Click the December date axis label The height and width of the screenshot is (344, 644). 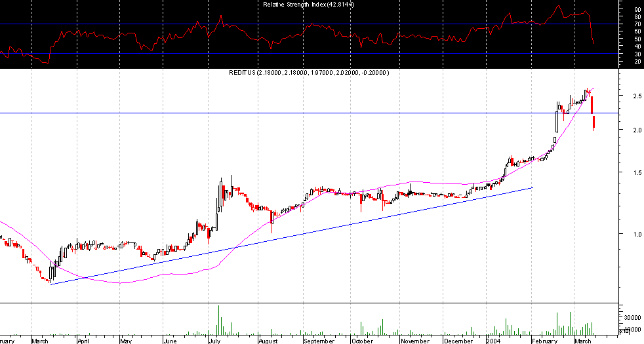pos(458,341)
